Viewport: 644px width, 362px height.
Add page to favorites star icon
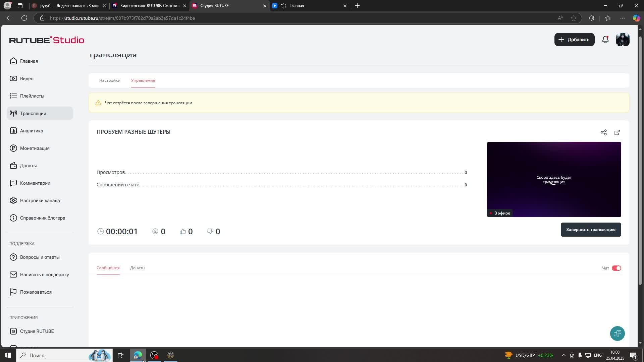[574, 18]
